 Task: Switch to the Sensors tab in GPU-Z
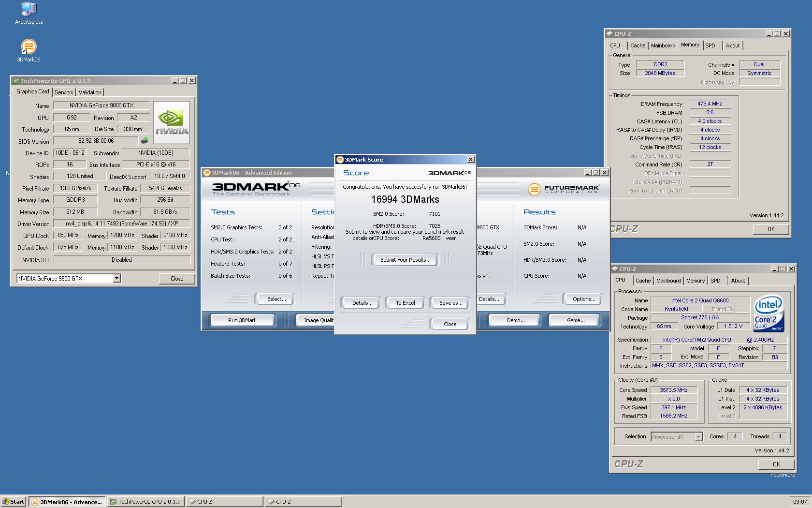(x=64, y=92)
